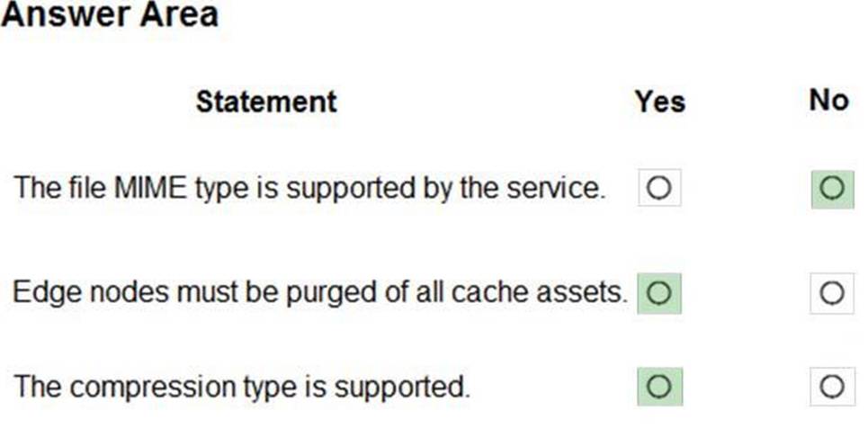The width and height of the screenshot is (868, 428).
Task: Mark Yes for the compression type statement
Action: (x=659, y=387)
